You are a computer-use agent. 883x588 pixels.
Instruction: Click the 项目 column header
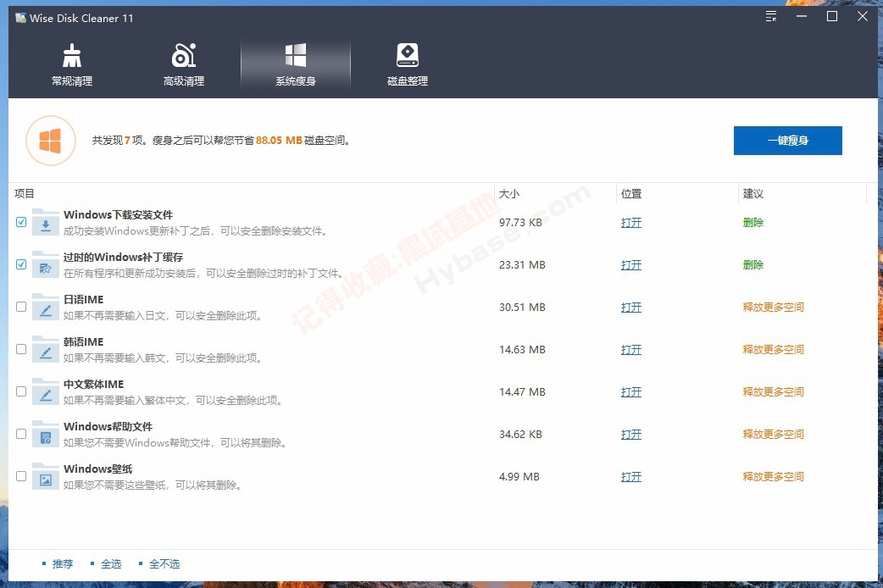[25, 194]
